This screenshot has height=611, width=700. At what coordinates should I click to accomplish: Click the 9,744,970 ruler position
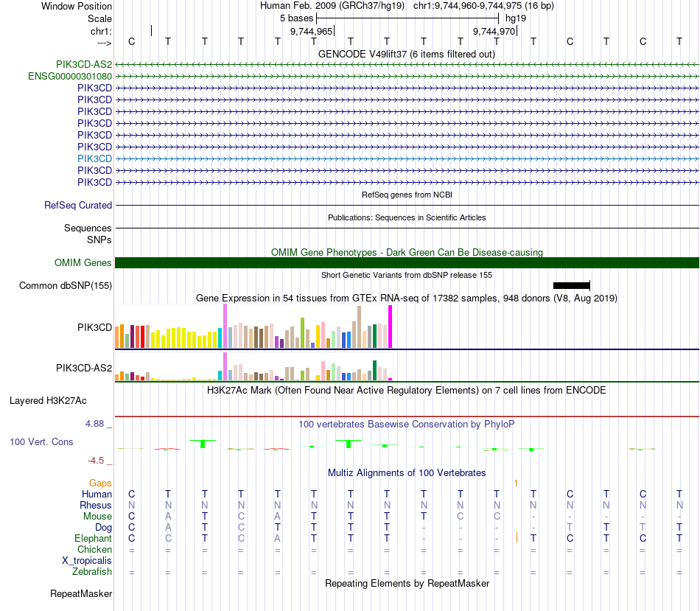[494, 31]
